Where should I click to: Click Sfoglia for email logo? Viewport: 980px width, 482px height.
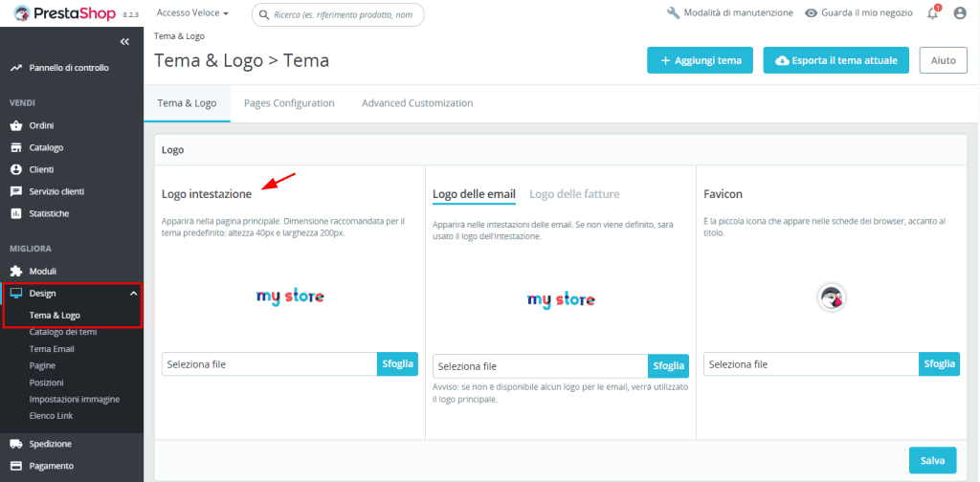668,366
